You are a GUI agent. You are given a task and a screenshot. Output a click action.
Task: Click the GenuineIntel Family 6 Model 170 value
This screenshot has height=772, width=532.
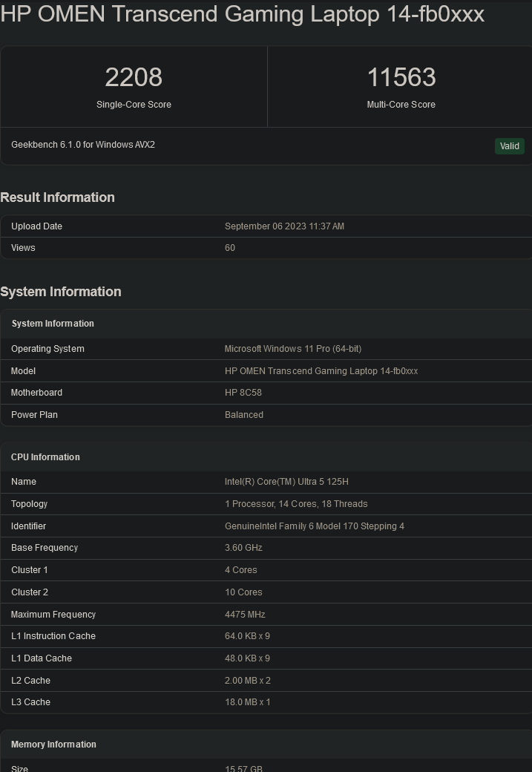click(x=315, y=526)
